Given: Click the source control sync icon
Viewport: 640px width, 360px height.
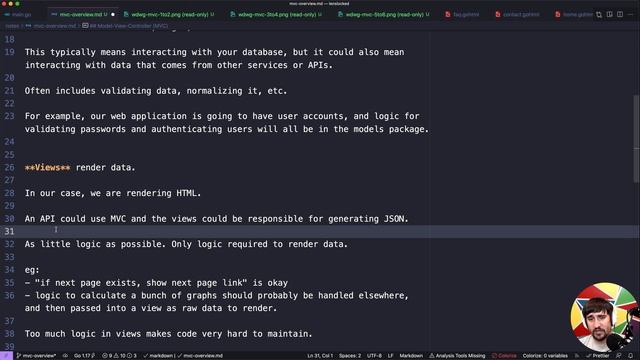Looking at the screenshot, I should (x=65, y=356).
